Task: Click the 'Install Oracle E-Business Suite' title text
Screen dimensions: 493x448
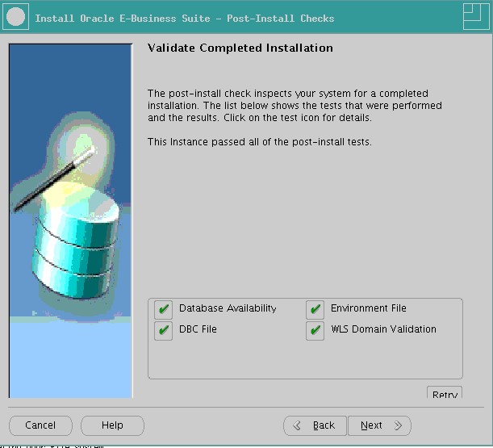Action: (185, 19)
